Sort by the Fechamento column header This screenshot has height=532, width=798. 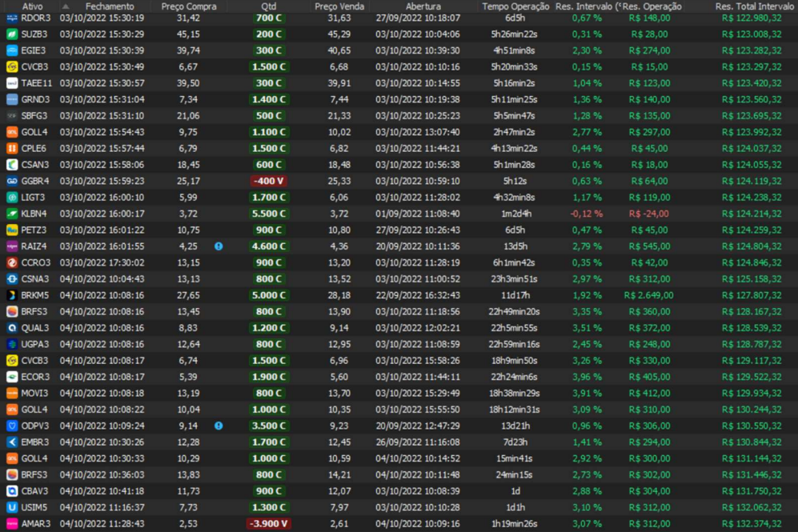coord(110,6)
